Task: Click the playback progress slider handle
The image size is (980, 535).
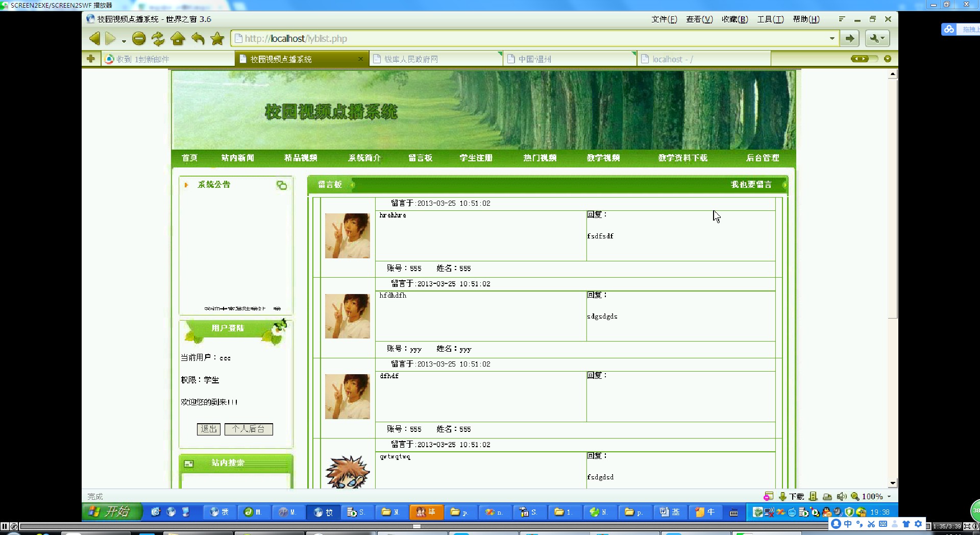Action: (416, 526)
